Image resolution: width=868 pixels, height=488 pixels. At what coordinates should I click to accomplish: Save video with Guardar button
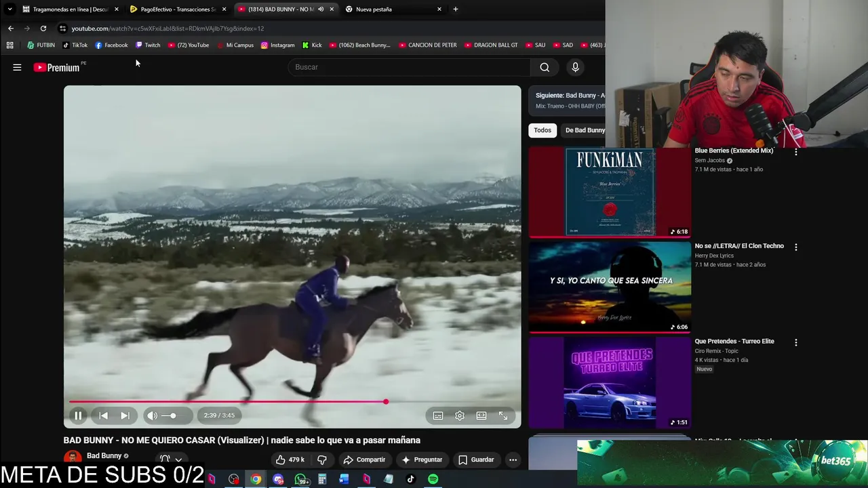476,460
